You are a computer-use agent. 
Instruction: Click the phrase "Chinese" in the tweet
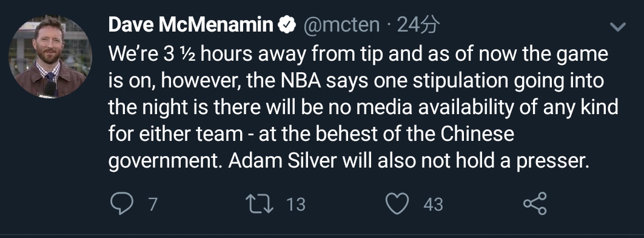click(477, 134)
